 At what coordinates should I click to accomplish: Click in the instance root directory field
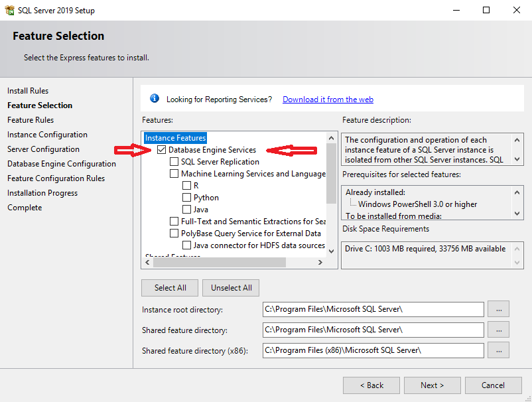pyautogui.click(x=373, y=309)
